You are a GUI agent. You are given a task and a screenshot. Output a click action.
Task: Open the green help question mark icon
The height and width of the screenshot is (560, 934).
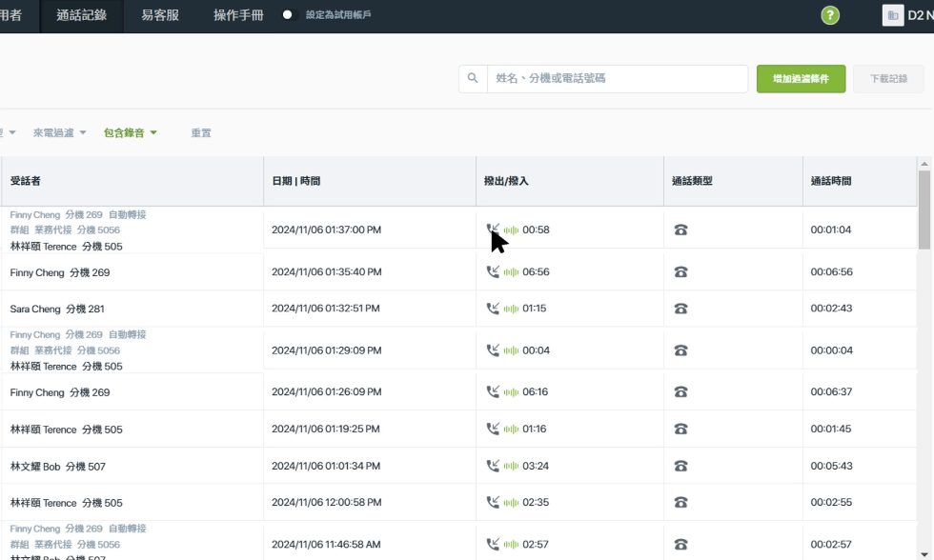coord(830,15)
